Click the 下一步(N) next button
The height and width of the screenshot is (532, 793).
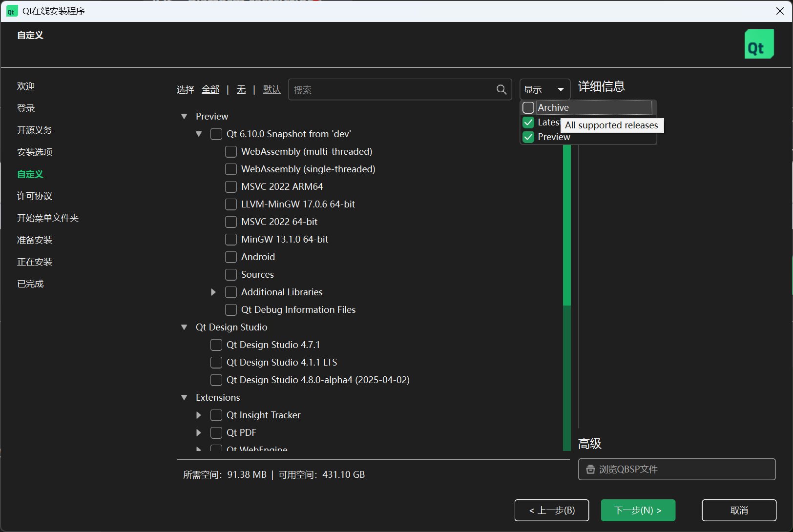click(x=638, y=510)
